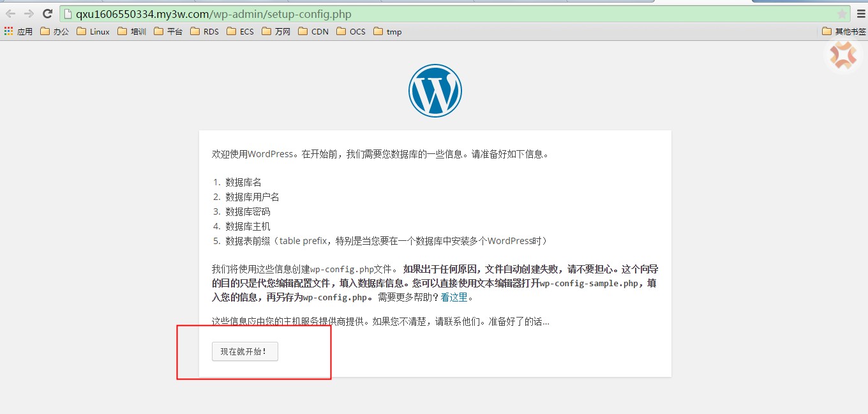Expand the 其他书签 bookmarks folder
Viewport: 868px width, 414px height.
pyautogui.click(x=844, y=31)
